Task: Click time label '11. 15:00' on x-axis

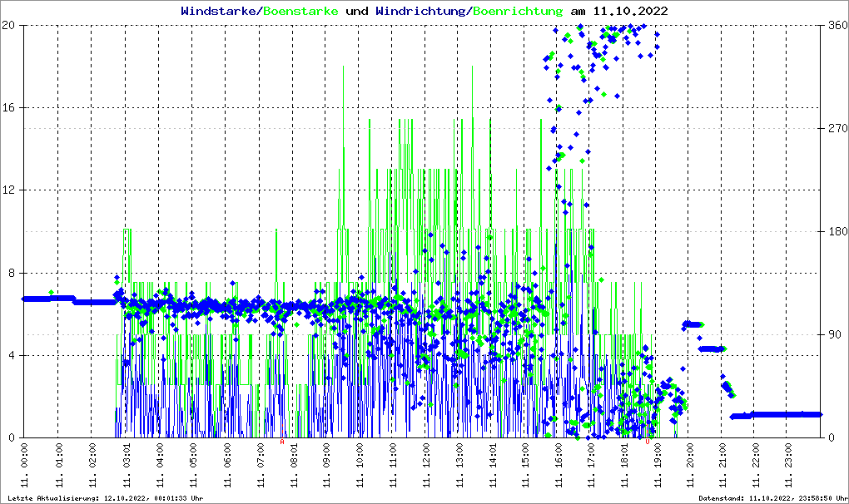Action: coord(524,466)
